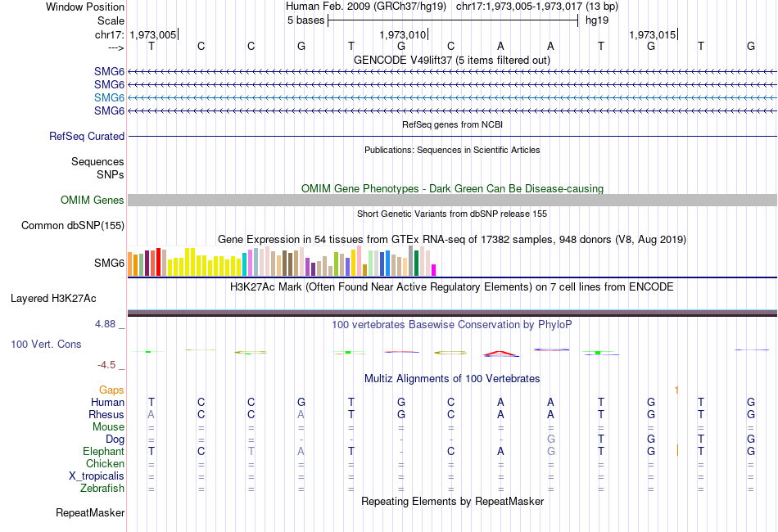Click the OMIM Gene Phenotypes track title
The height and width of the screenshot is (532, 778).
click(x=452, y=188)
